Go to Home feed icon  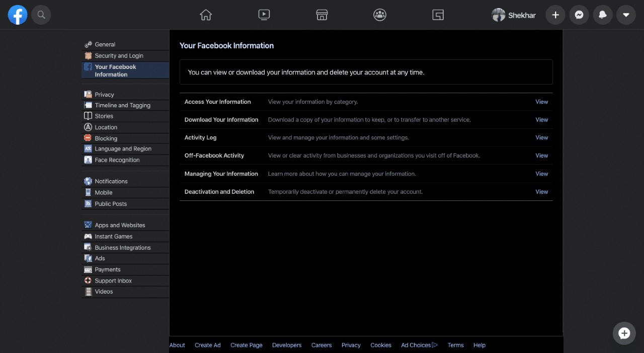tap(206, 15)
